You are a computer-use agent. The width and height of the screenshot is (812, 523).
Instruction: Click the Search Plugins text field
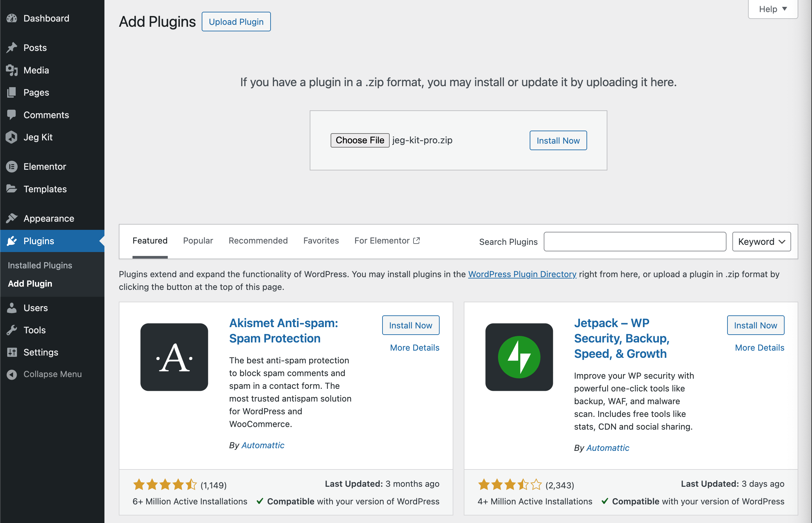635,242
